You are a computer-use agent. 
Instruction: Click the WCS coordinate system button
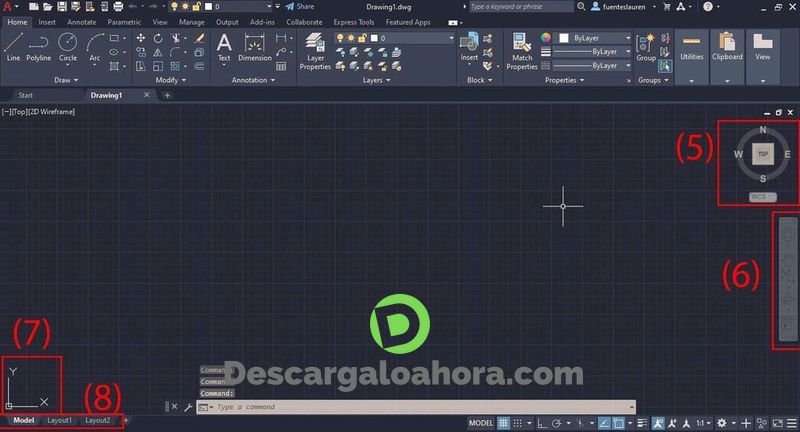click(x=763, y=197)
